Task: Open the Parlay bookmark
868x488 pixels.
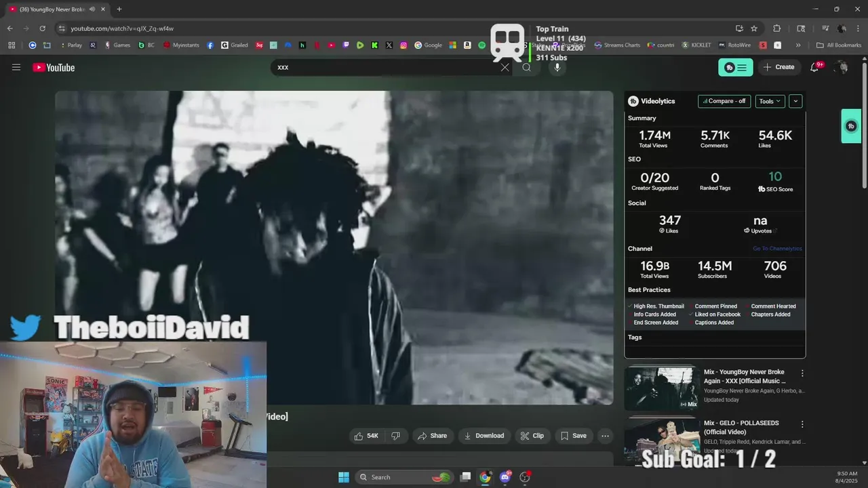Action: coord(71,45)
